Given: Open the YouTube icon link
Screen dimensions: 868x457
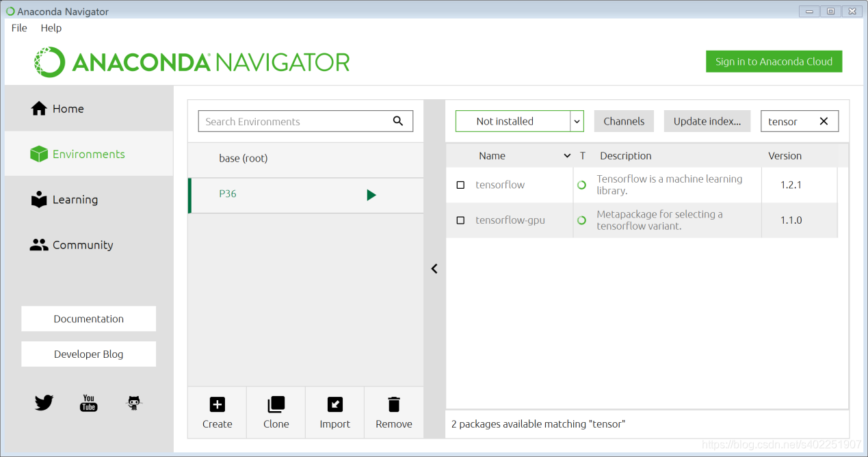Looking at the screenshot, I should (89, 403).
